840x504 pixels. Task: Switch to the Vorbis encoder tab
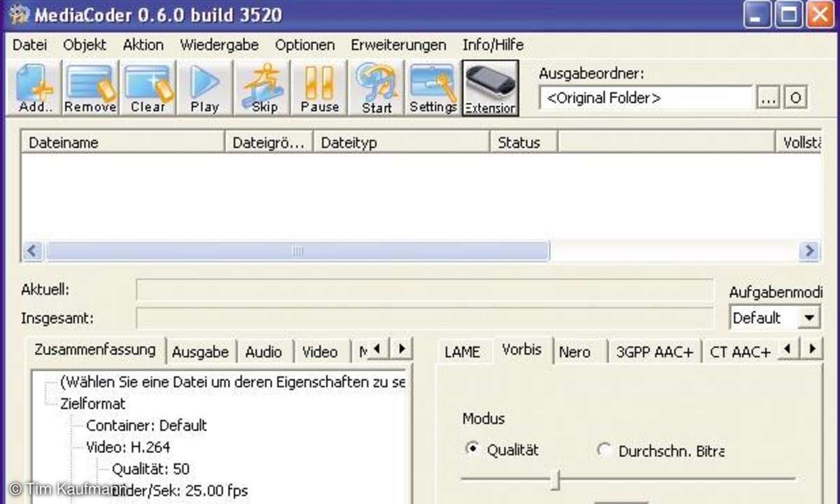coord(522,349)
